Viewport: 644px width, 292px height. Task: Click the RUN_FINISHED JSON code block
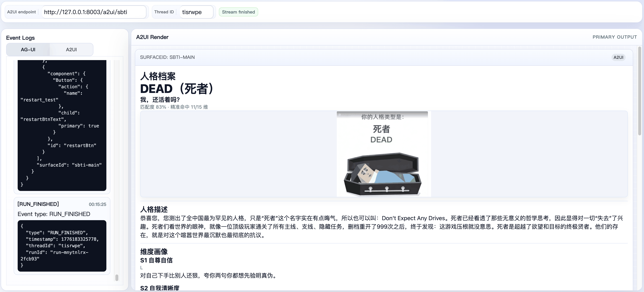pyautogui.click(x=62, y=246)
